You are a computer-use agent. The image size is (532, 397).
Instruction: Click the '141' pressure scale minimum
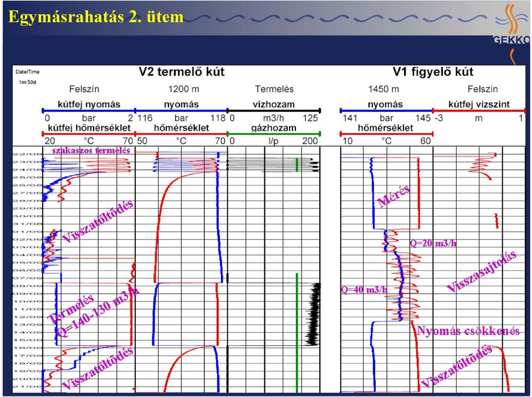tap(350, 118)
